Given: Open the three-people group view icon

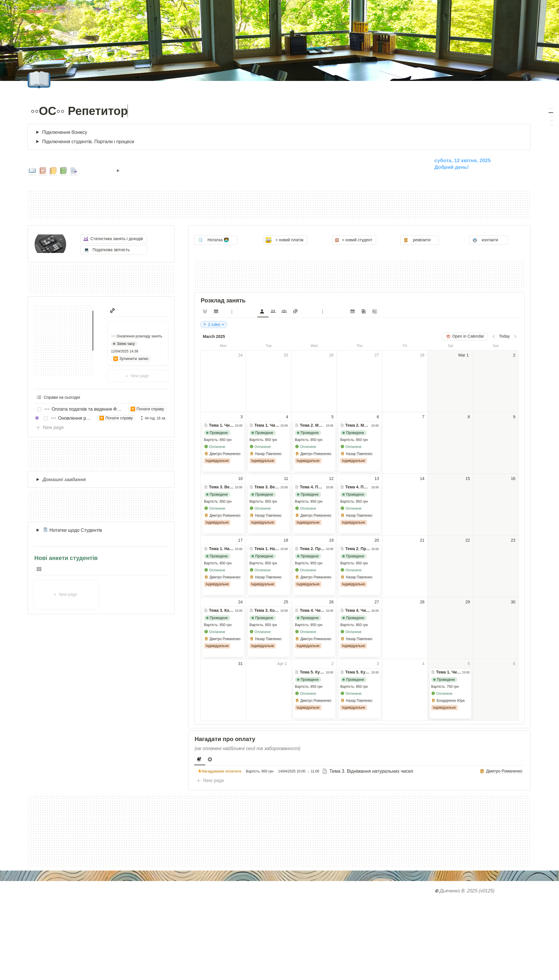Looking at the screenshot, I should pos(284,311).
